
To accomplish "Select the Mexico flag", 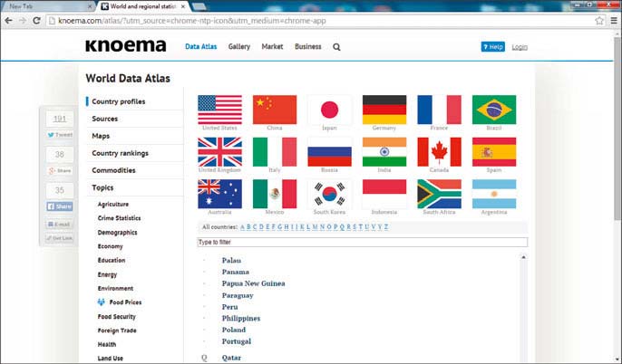I will pos(275,194).
